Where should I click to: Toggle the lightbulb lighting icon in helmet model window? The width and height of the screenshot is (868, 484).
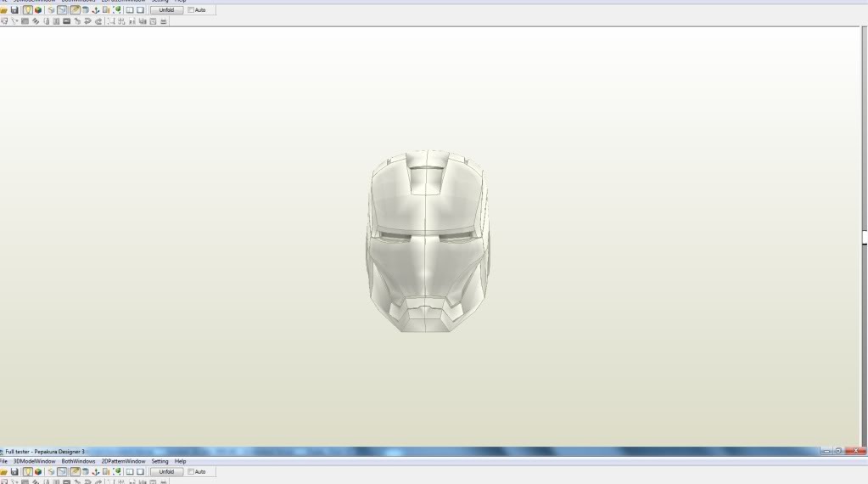click(28, 10)
